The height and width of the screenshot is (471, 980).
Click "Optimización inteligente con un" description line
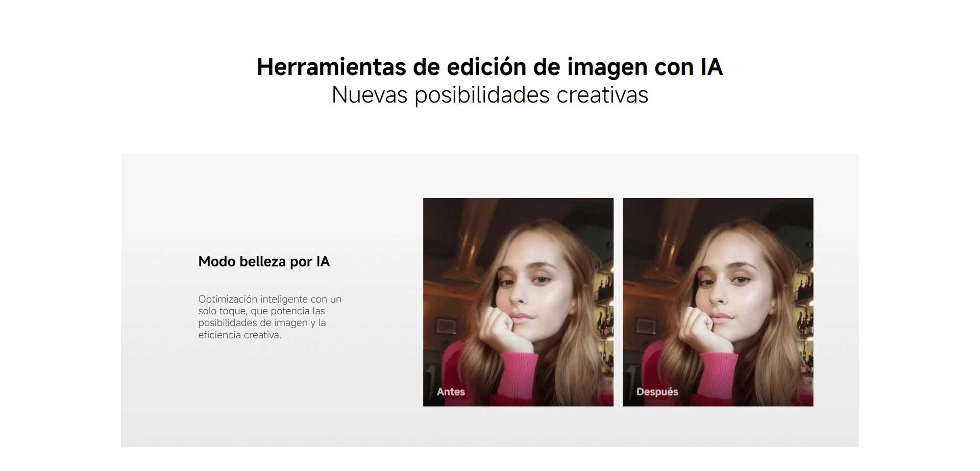pyautogui.click(x=269, y=299)
